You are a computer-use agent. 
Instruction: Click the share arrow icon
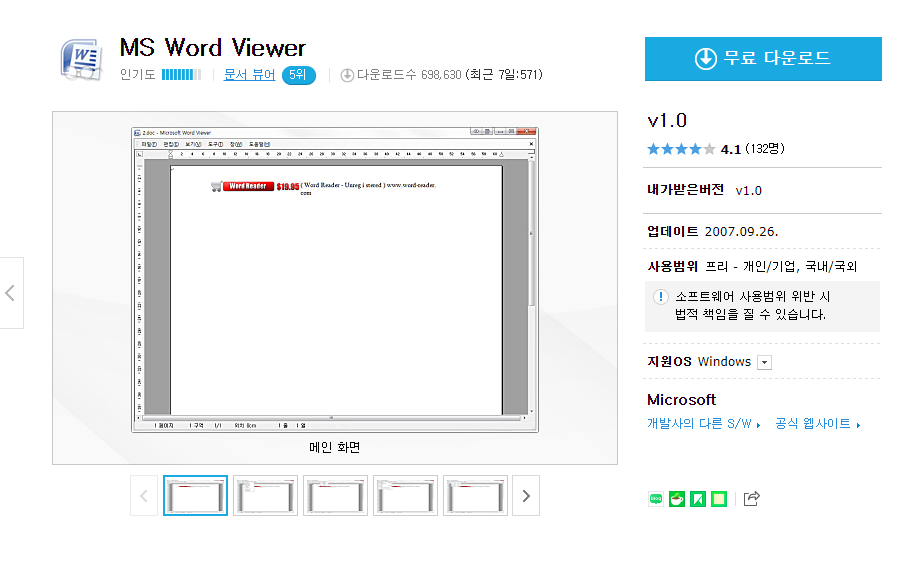(x=752, y=498)
